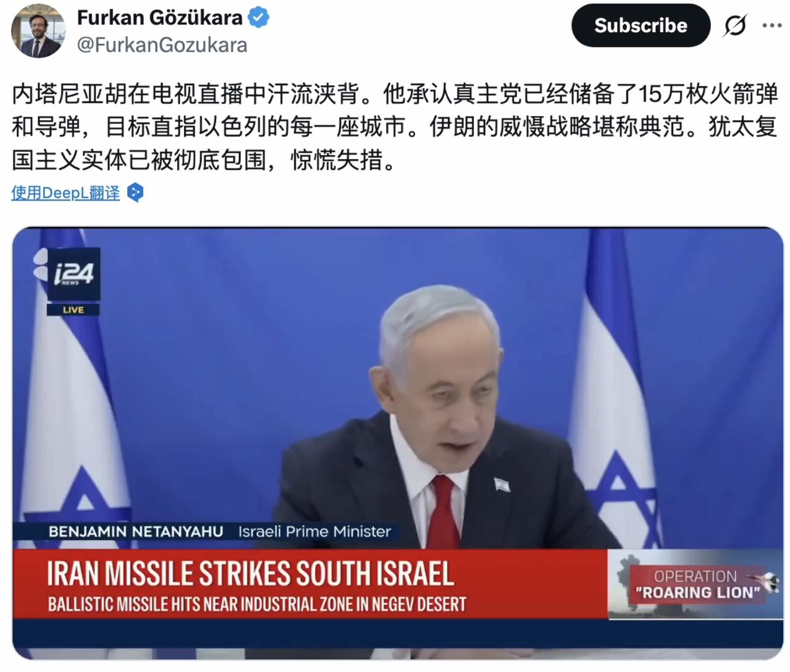
Task: Play the Netanyahu video thumbnail
Action: point(397,443)
